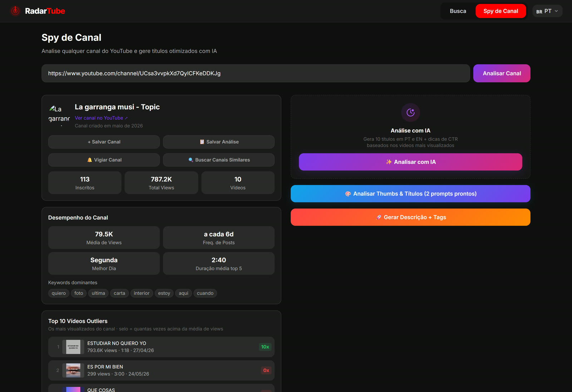The image size is (572, 392).
Task: Select the 'carta' keyword tag
Action: pyautogui.click(x=119, y=293)
